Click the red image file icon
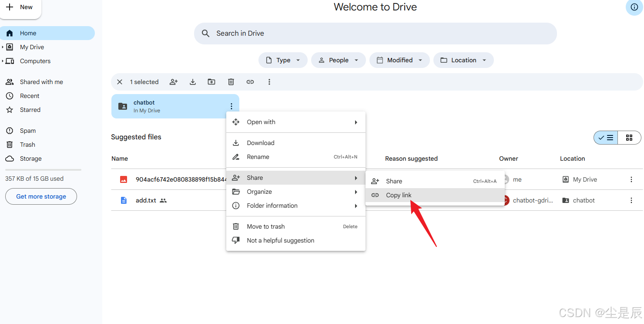Viewport: 644px width, 324px height. (124, 179)
